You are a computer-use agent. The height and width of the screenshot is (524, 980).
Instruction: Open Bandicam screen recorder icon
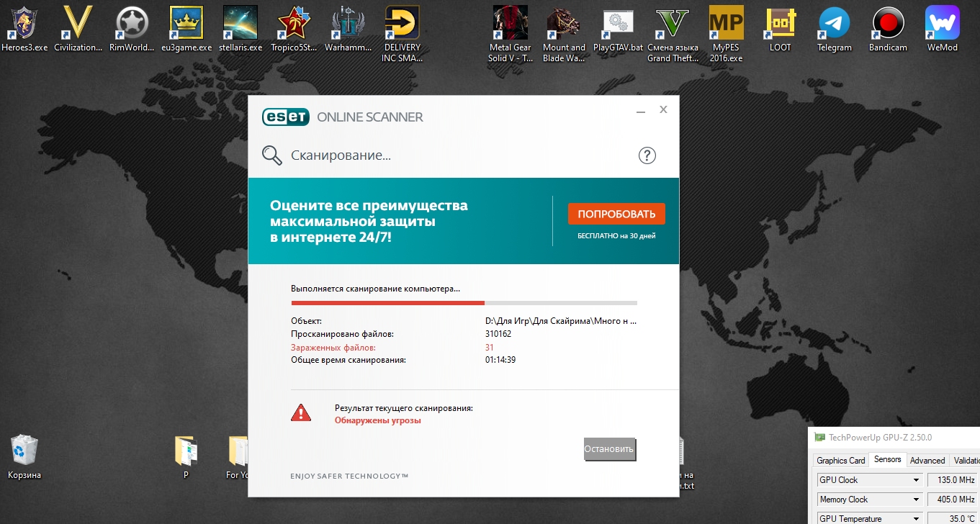pos(887,24)
